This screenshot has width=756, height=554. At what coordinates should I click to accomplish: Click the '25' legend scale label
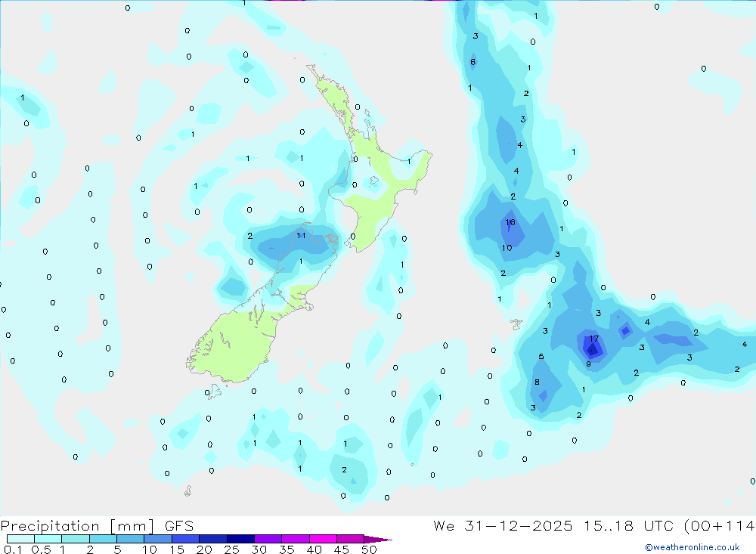click(x=232, y=549)
